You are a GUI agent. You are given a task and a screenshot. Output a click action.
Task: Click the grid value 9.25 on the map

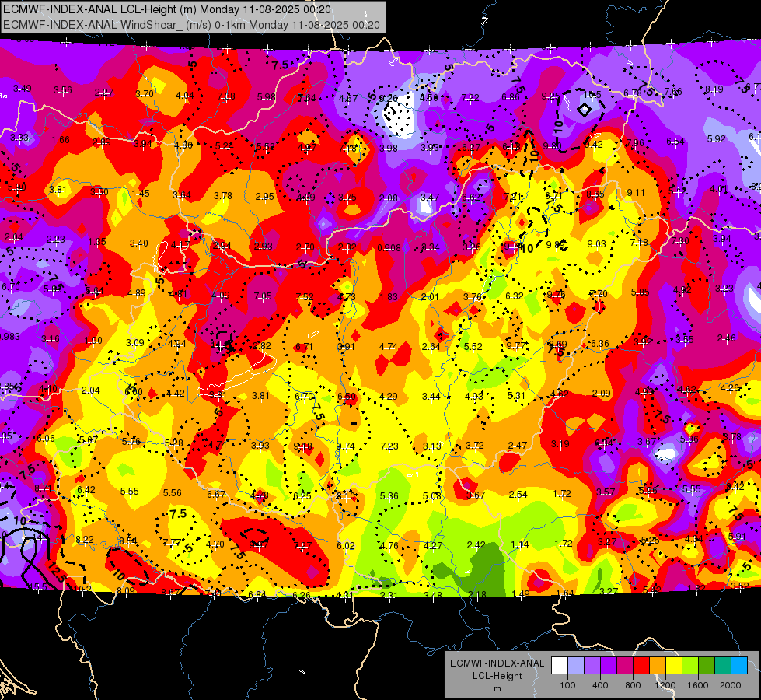(x=551, y=96)
